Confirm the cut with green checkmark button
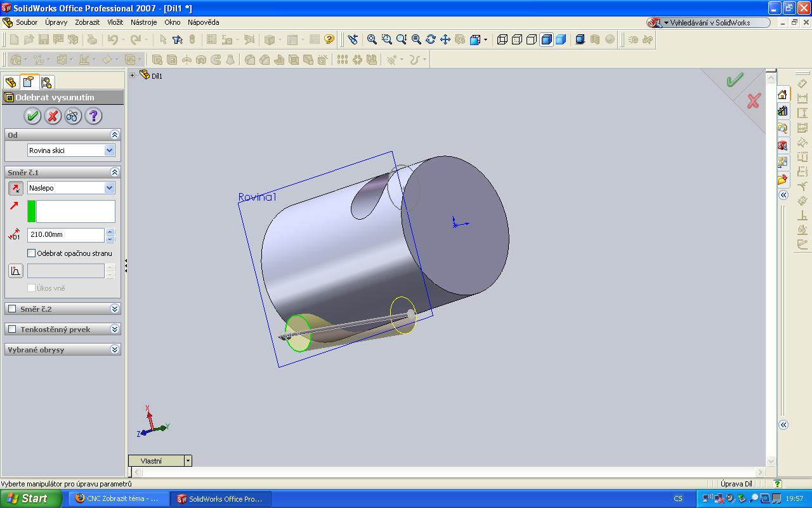 point(32,116)
